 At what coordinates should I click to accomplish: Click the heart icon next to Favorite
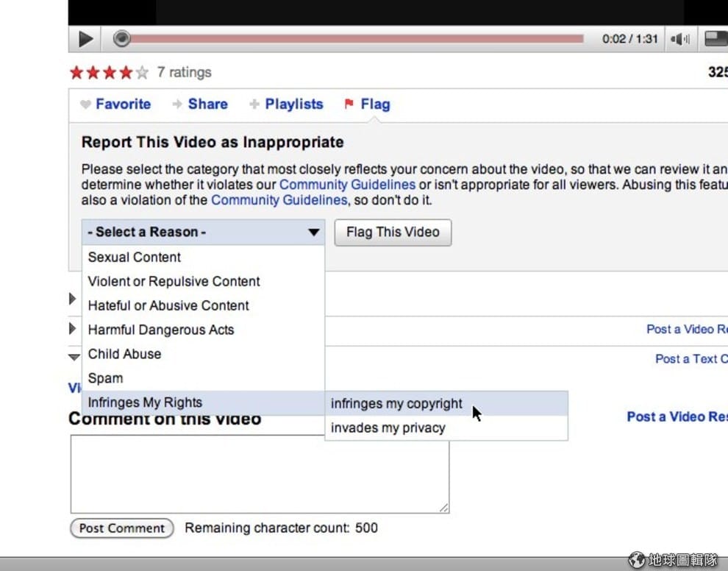(x=85, y=104)
